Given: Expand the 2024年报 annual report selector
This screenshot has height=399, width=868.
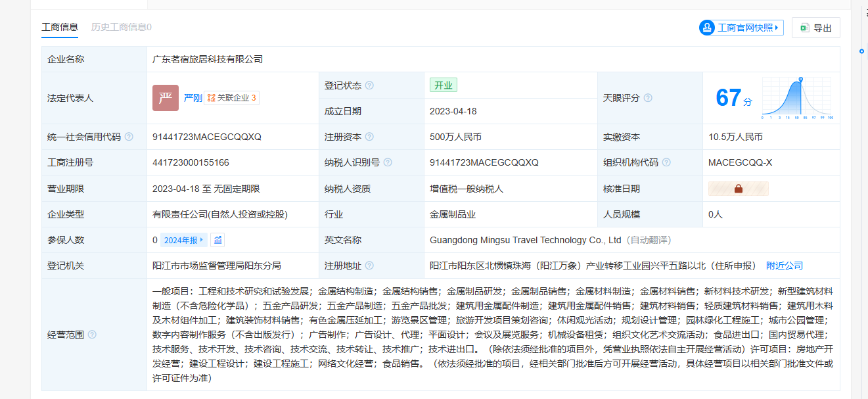Looking at the screenshot, I should tap(184, 240).
